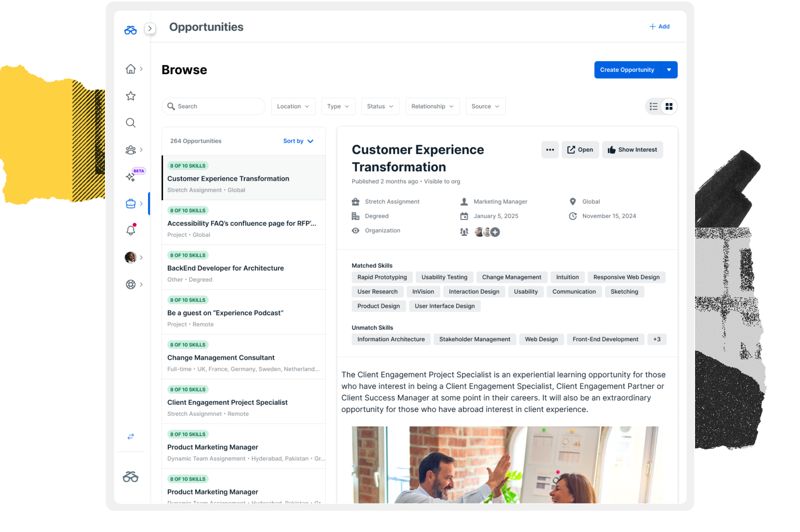Open the lifebuoy help icon in sidebar
800x532 pixels.
[x=130, y=284]
